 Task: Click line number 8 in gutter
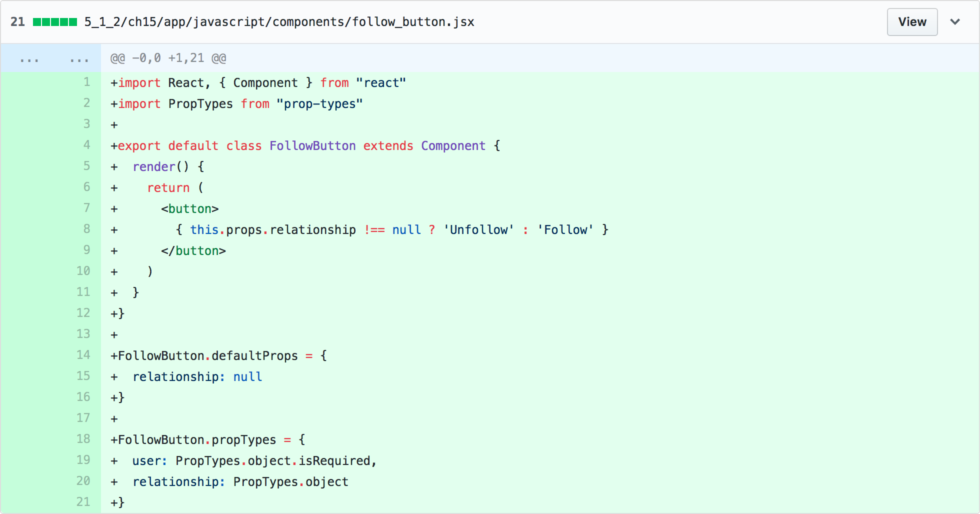point(87,229)
